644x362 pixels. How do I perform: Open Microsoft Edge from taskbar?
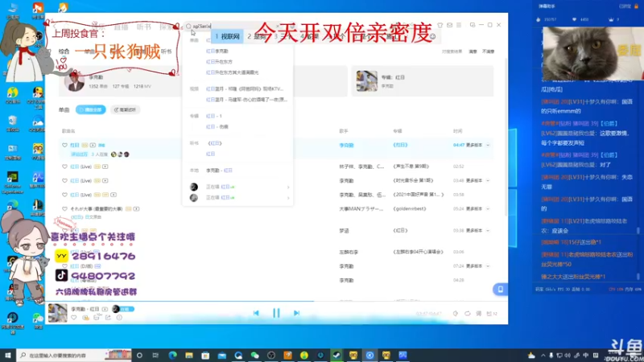(172, 355)
